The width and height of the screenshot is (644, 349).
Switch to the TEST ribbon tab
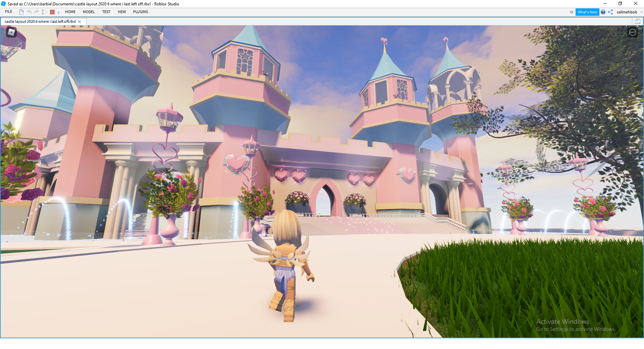coord(106,12)
